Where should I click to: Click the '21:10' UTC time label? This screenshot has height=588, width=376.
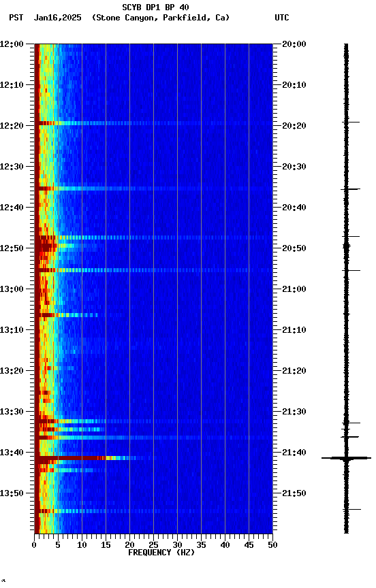point(294,330)
